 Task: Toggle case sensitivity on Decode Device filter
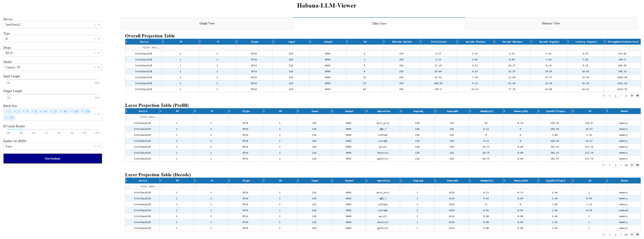pyautogui.click(x=127, y=186)
